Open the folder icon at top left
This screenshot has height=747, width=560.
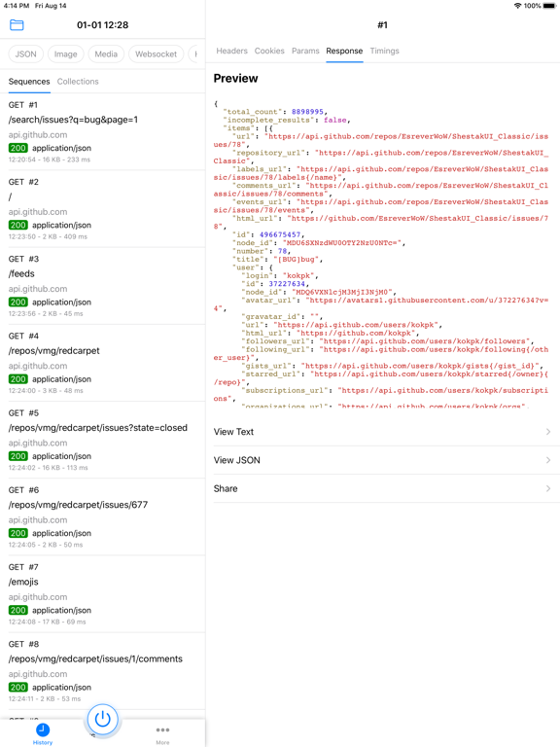(x=17, y=24)
